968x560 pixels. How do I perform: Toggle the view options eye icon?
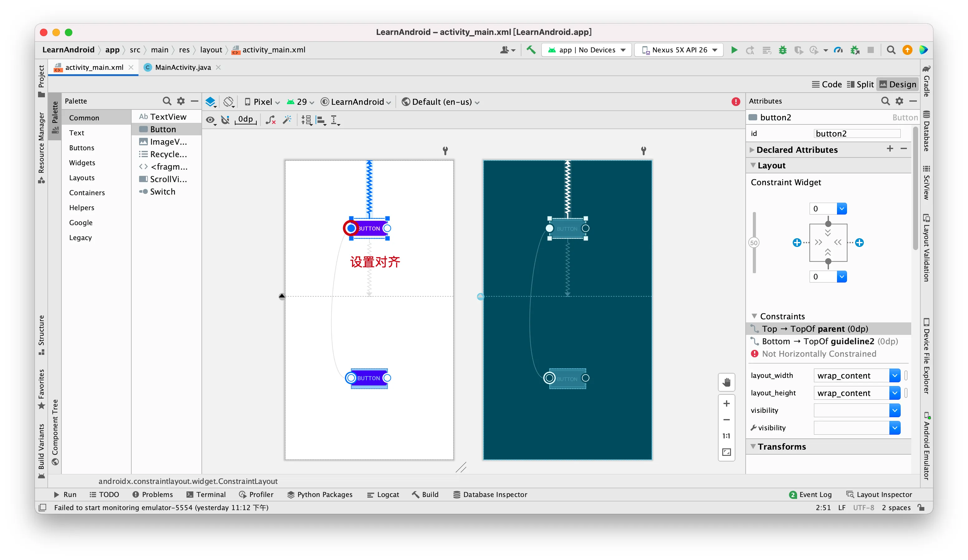tap(210, 120)
